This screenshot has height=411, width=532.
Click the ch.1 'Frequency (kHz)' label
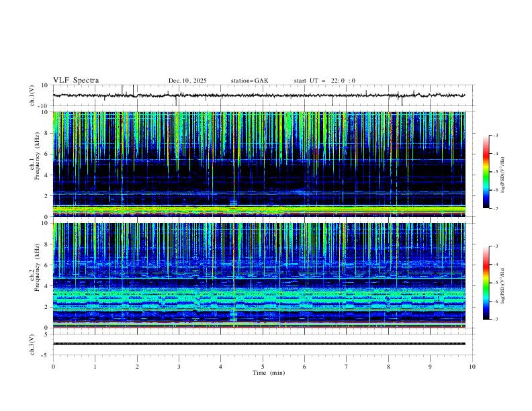click(37, 156)
